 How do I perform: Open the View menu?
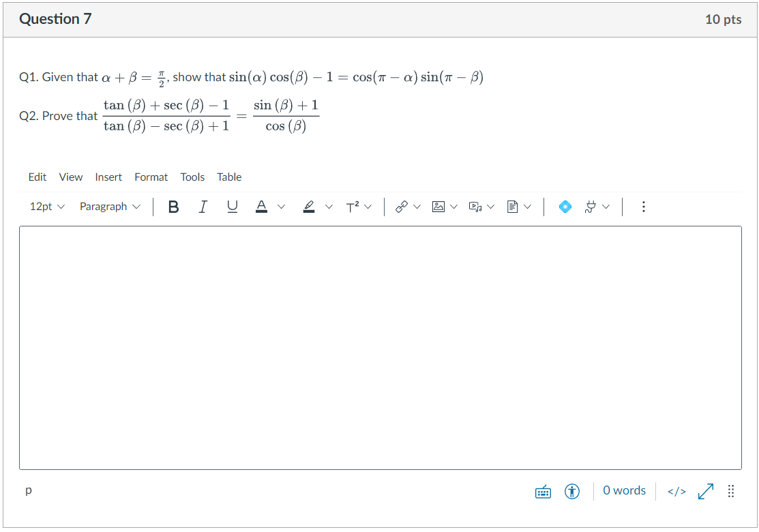coord(71,177)
